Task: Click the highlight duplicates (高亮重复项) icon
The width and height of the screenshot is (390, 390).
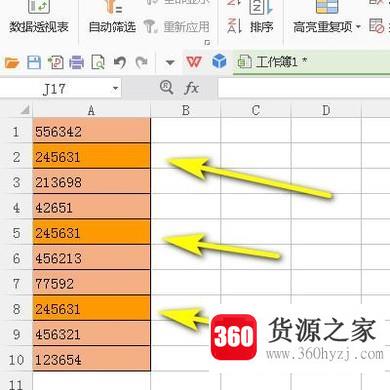Action: [327, 7]
